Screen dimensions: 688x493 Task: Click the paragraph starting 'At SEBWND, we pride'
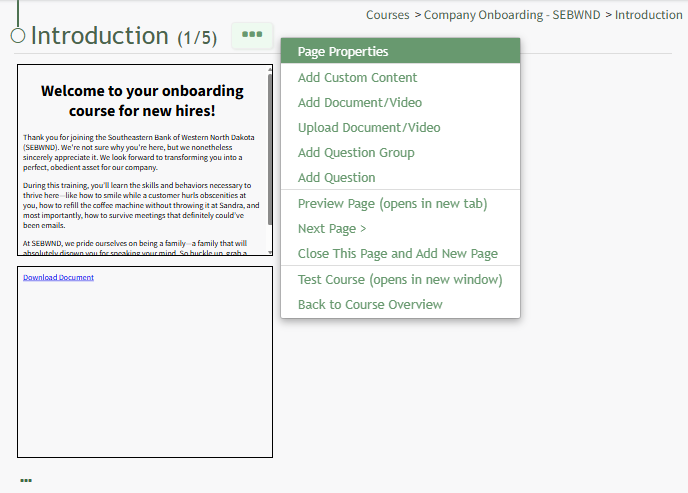pos(135,248)
